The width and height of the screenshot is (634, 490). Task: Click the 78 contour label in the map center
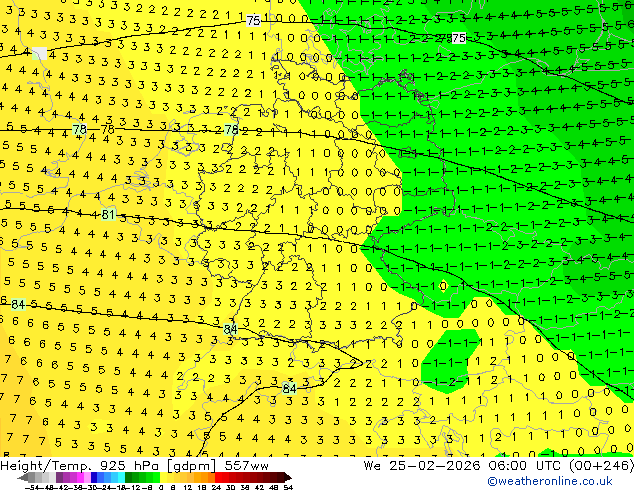(x=231, y=130)
